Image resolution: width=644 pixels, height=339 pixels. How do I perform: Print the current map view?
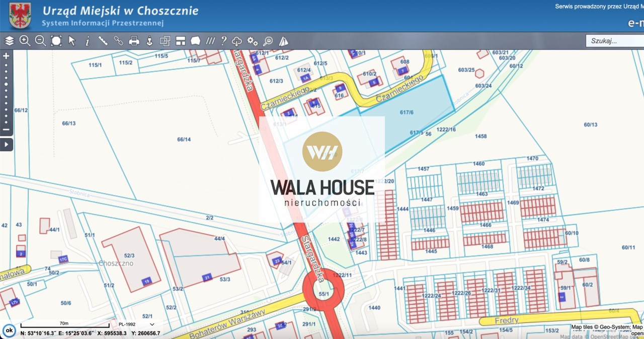[134, 41]
